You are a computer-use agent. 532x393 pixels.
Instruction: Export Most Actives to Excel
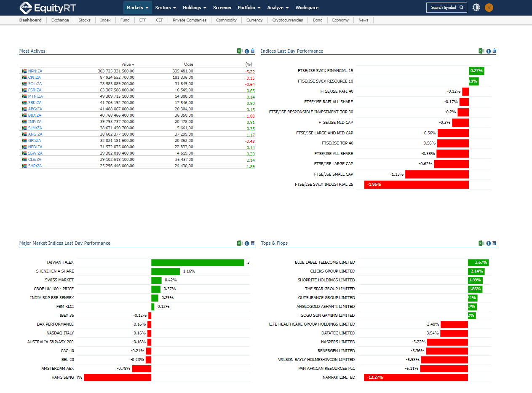240,51
